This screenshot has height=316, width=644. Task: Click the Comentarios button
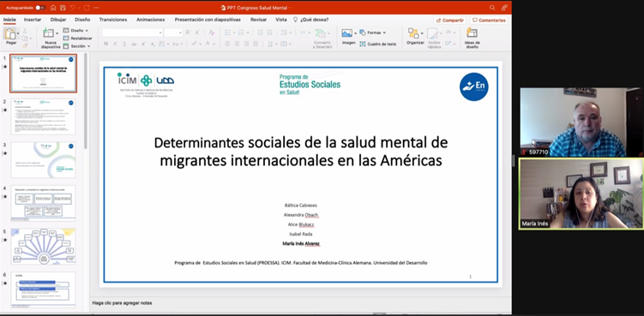click(x=489, y=20)
